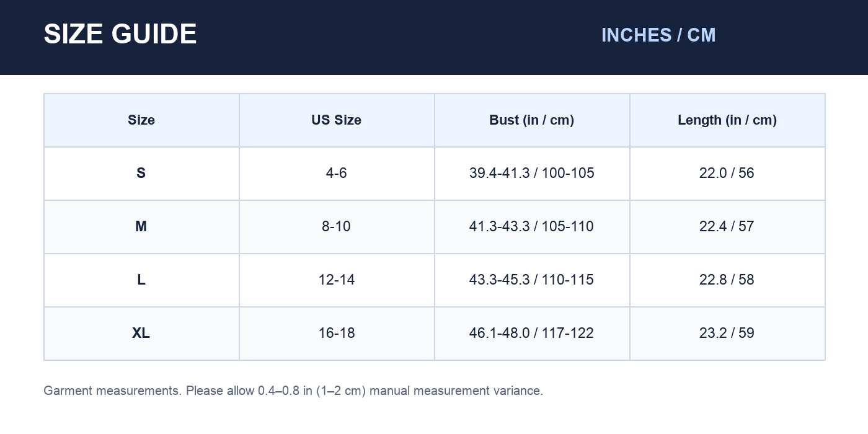Select the L size row label

click(141, 280)
